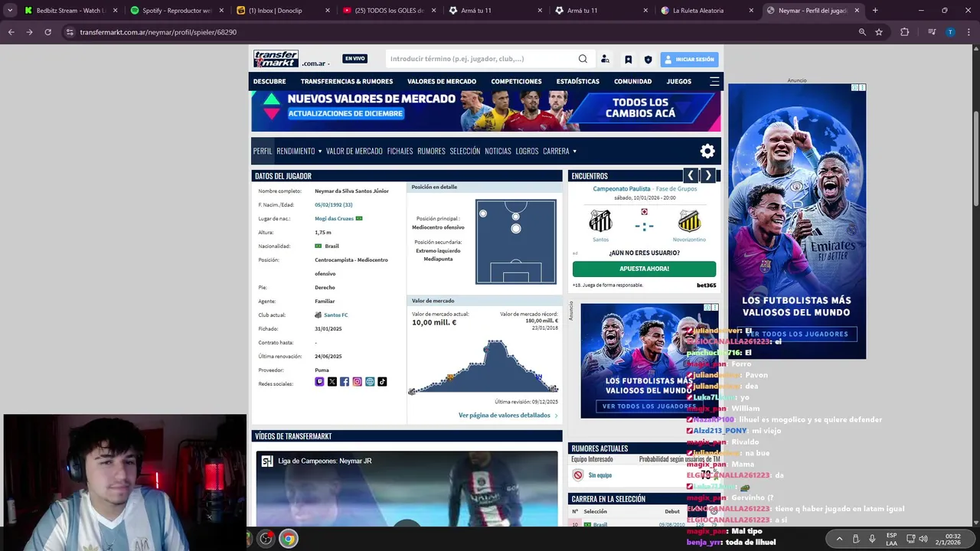The image size is (980, 551).
Task: Select the Valor de Mercado tab
Action: 354,151
